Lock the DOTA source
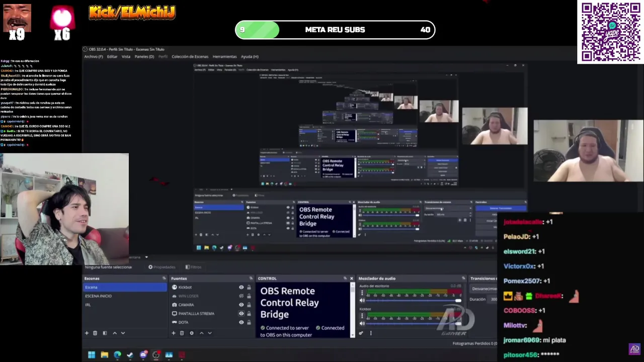Screen dimensions: 644x362 (x=249, y=322)
